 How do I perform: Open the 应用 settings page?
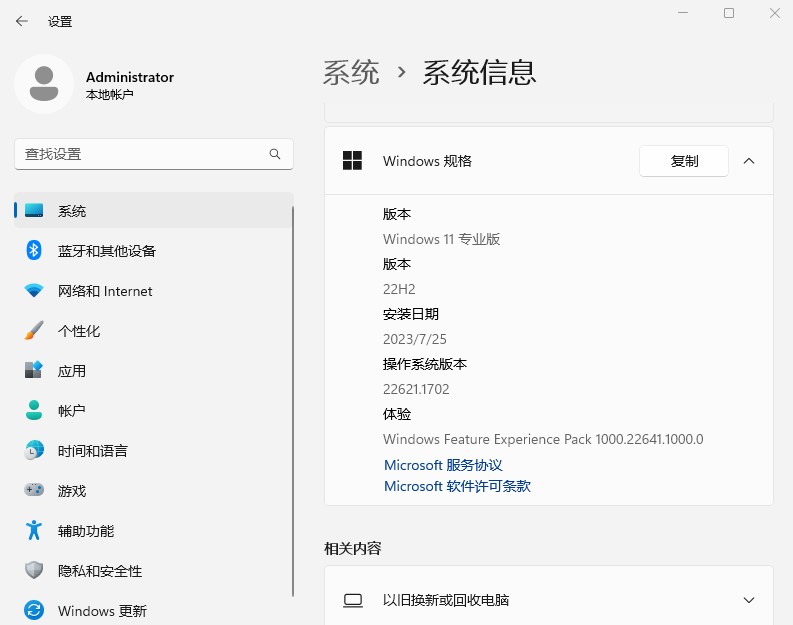[72, 371]
